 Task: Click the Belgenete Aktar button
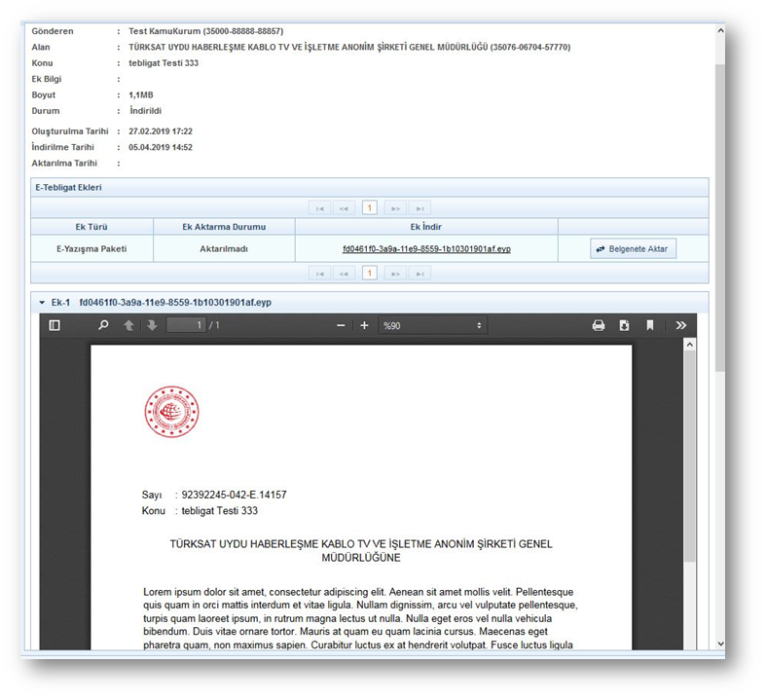(633, 249)
